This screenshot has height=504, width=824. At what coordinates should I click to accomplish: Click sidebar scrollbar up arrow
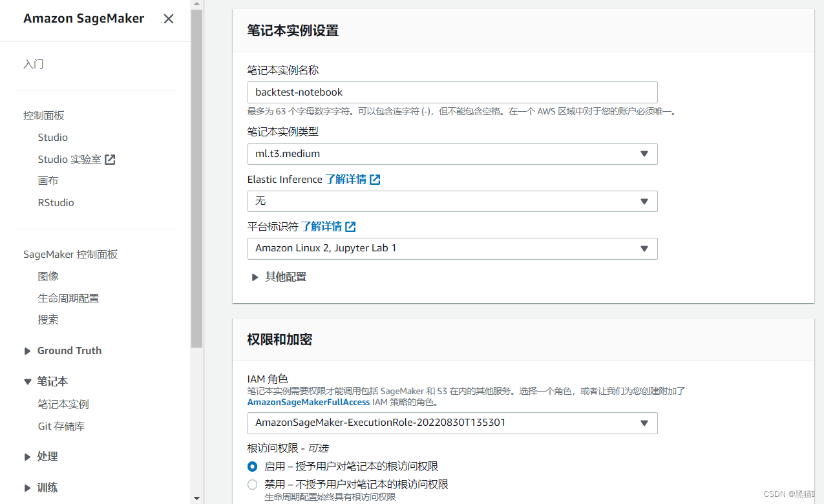[197, 5]
